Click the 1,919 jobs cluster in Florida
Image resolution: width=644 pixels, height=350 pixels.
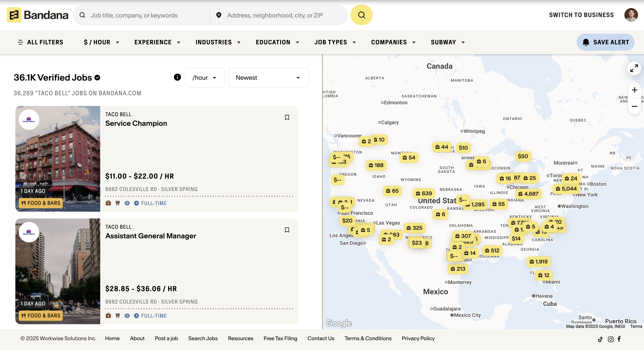[538, 262]
